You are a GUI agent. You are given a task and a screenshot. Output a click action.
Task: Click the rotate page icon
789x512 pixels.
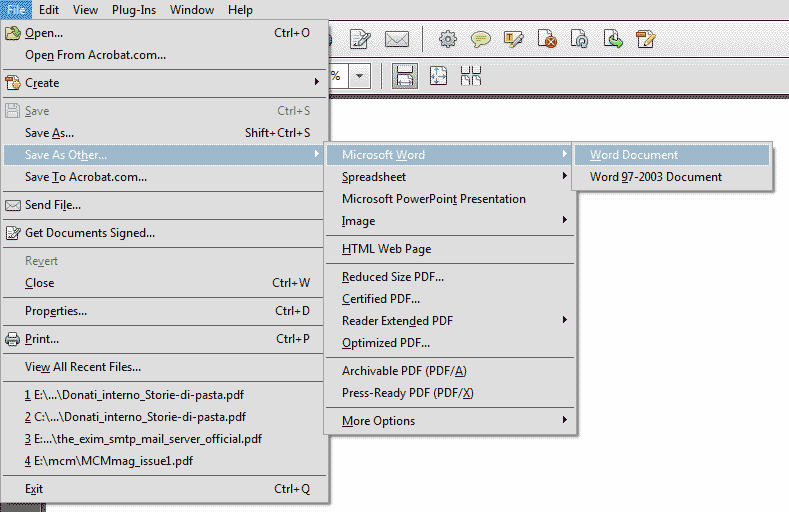click(580, 39)
